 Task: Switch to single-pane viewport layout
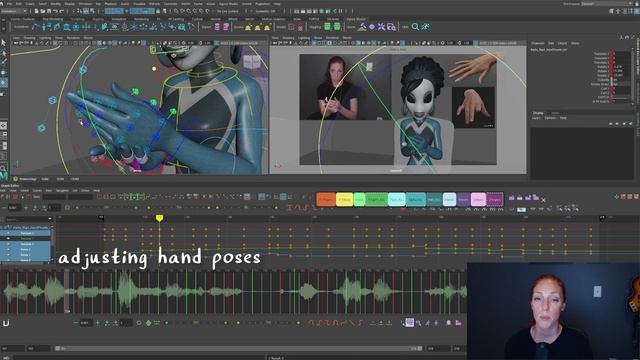point(3,126)
